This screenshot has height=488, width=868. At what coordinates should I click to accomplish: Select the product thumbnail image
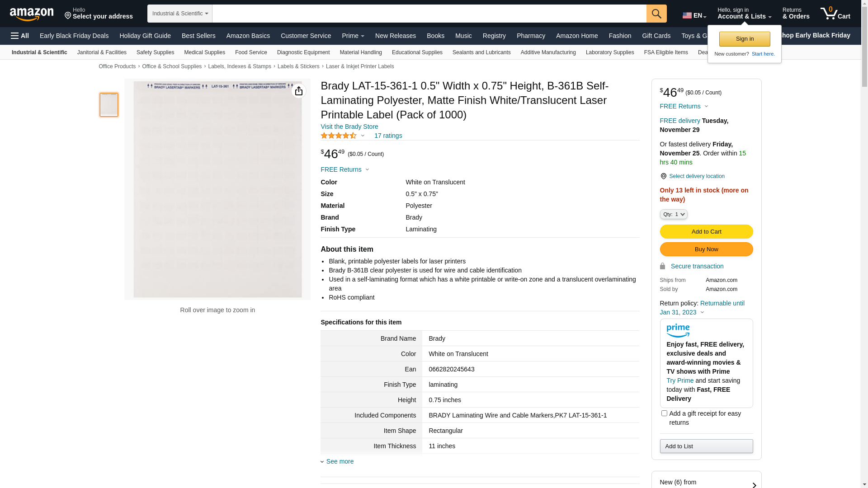109,105
